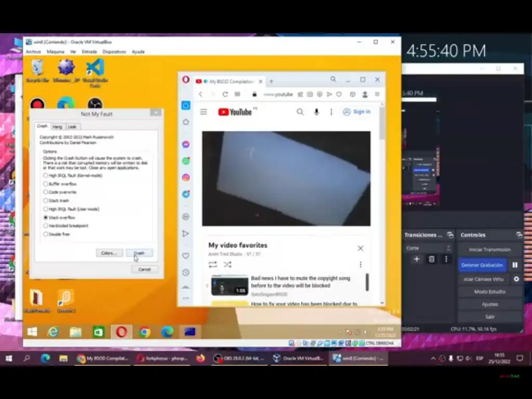The image size is (532, 399).
Task: Open a new tab in Opera
Action: pyautogui.click(x=271, y=82)
